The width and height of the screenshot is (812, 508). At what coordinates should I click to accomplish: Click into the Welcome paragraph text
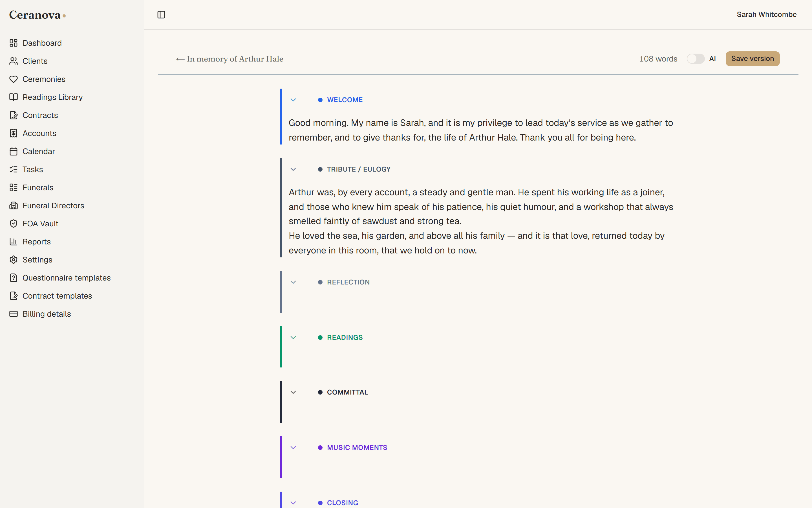point(481,130)
